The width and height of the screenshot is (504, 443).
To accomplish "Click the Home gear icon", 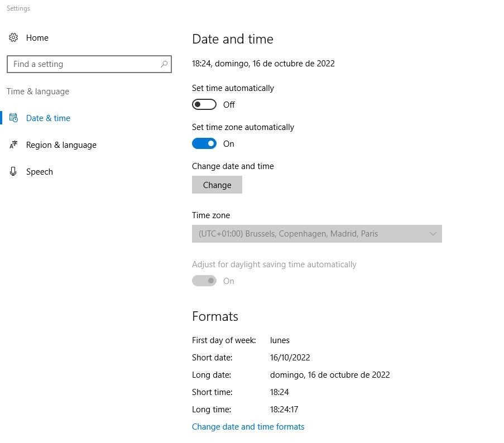I will tap(13, 38).
